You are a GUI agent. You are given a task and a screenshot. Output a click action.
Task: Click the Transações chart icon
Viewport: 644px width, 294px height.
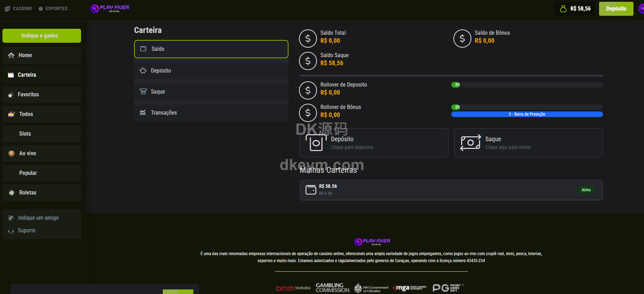click(142, 113)
